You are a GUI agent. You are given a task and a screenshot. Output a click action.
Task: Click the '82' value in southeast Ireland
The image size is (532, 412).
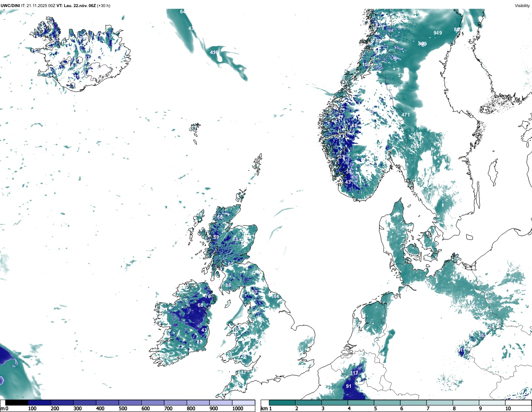pyautogui.click(x=200, y=342)
